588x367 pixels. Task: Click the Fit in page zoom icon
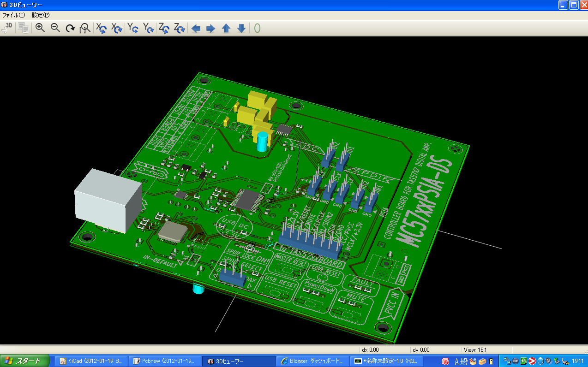[85, 28]
